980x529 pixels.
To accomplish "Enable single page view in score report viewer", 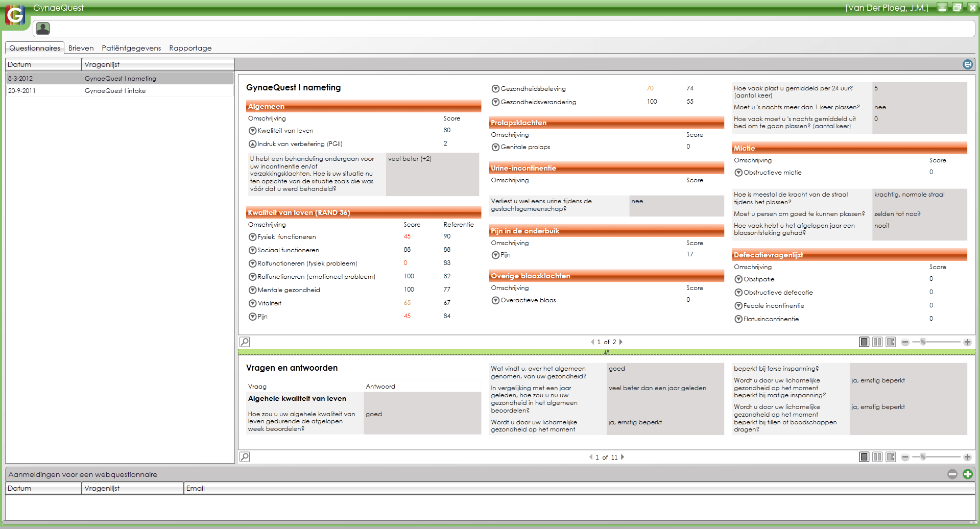I will click(864, 342).
